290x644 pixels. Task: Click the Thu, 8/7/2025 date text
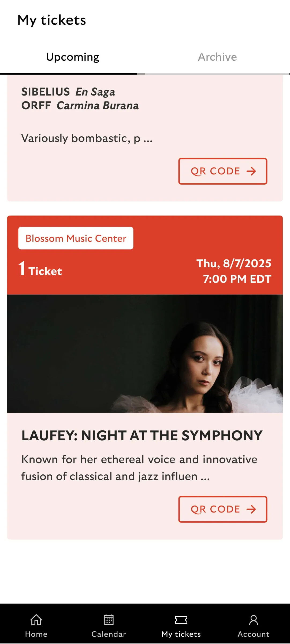pos(234,264)
